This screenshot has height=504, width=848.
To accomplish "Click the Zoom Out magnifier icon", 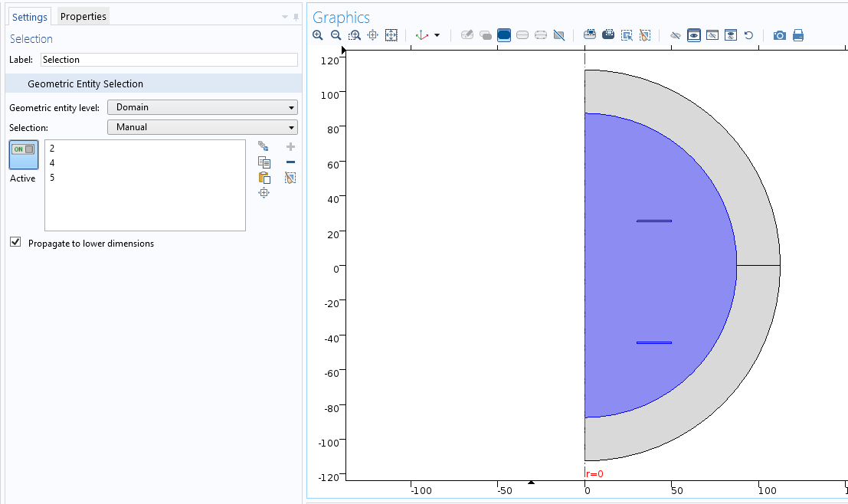I will 336,35.
